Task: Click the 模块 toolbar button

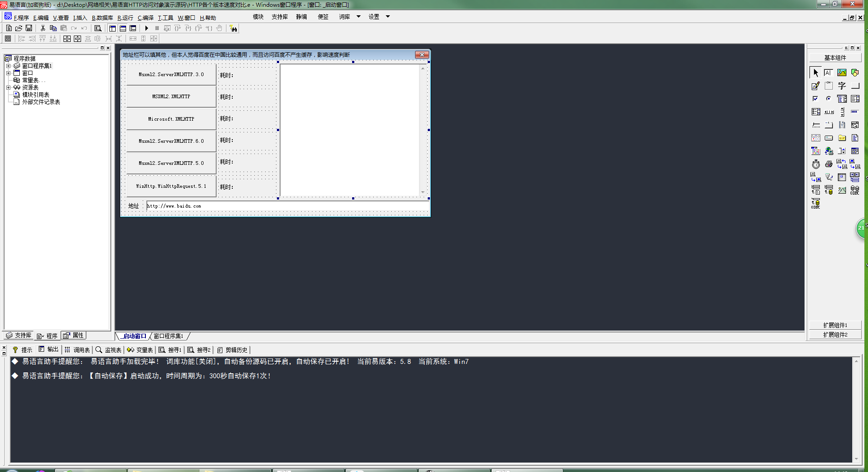Action: 258,17
